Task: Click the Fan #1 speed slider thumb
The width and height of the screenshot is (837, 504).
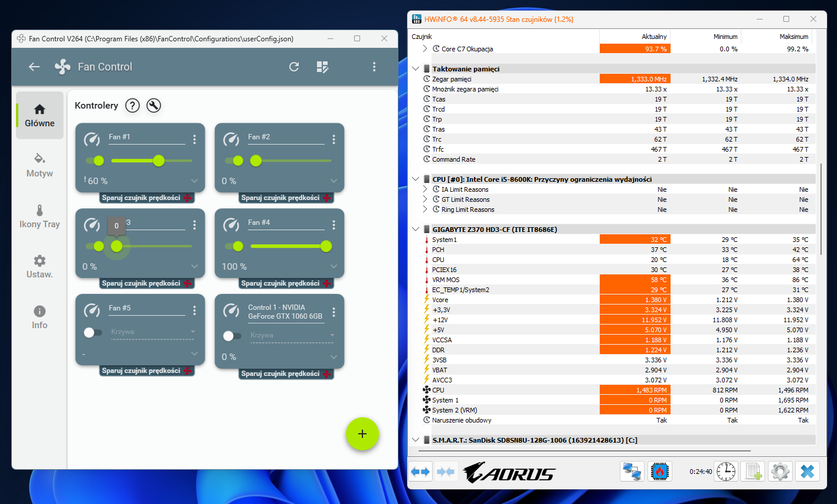Action: (159, 161)
